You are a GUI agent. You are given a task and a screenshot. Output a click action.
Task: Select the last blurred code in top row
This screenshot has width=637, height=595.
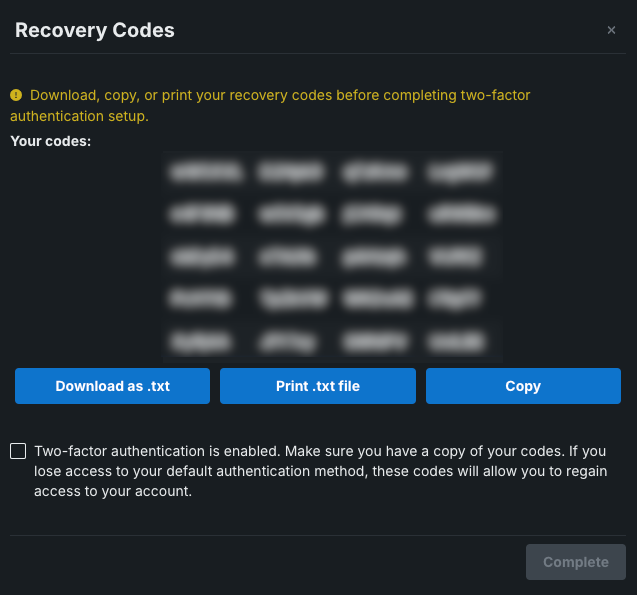pos(460,172)
